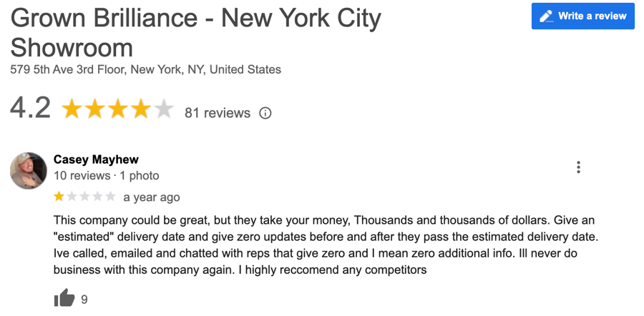Click the single gold star in Casey's review

click(x=59, y=197)
